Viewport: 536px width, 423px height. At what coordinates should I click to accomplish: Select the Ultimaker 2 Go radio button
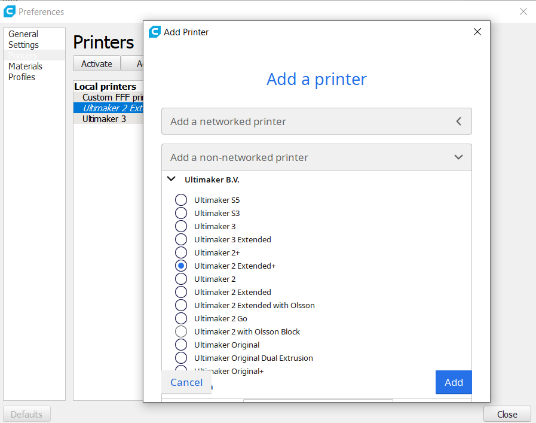[181, 318]
